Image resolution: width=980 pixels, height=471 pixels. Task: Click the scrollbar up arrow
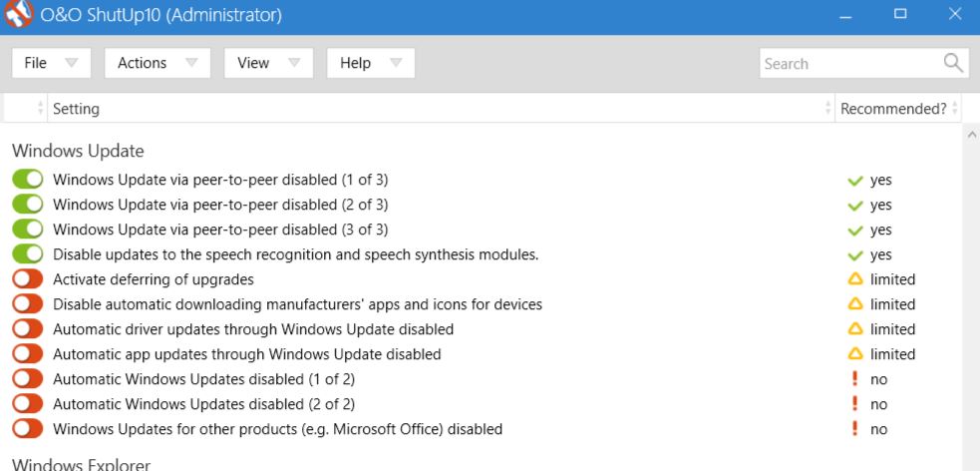[x=972, y=134]
